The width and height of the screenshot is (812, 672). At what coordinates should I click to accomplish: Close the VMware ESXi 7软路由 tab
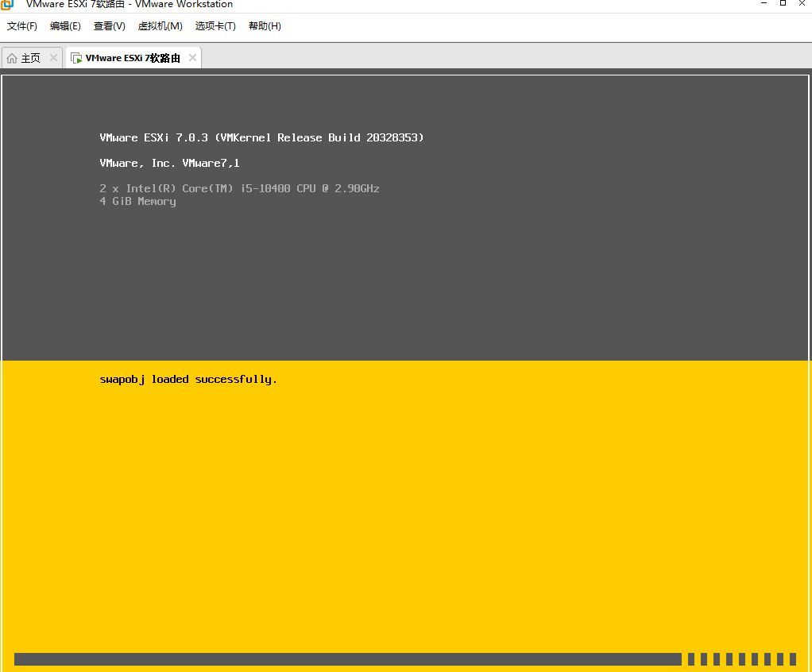point(192,57)
